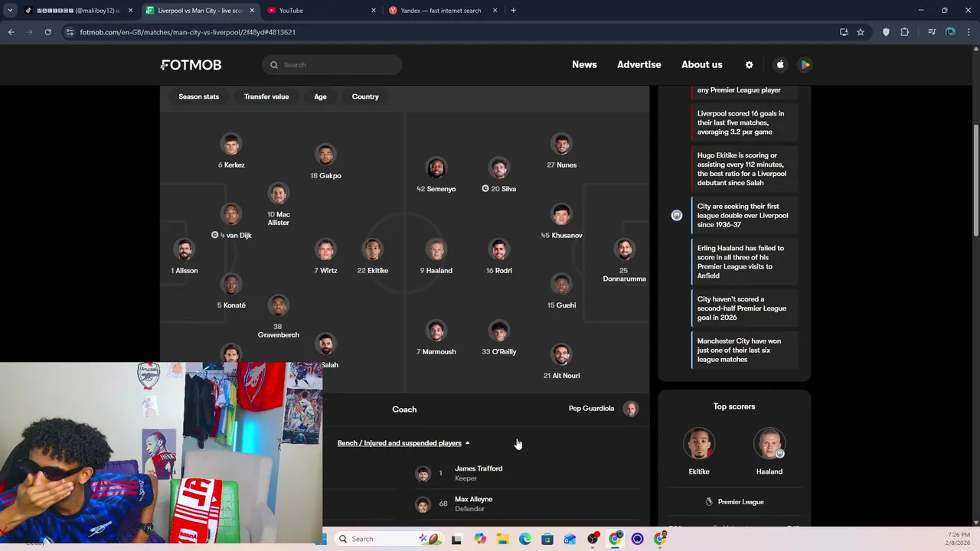980x551 pixels.
Task: Open File Explorer from taskbar
Action: coord(502,539)
